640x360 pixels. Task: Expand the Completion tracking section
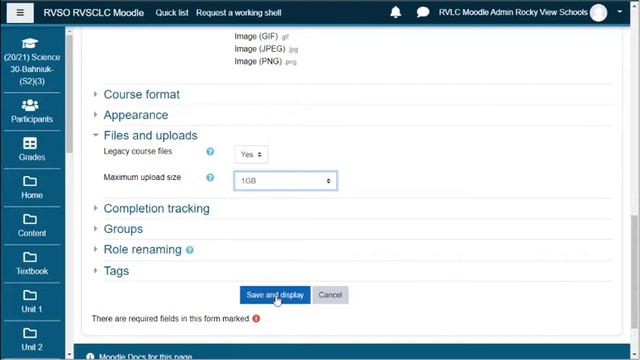click(156, 208)
